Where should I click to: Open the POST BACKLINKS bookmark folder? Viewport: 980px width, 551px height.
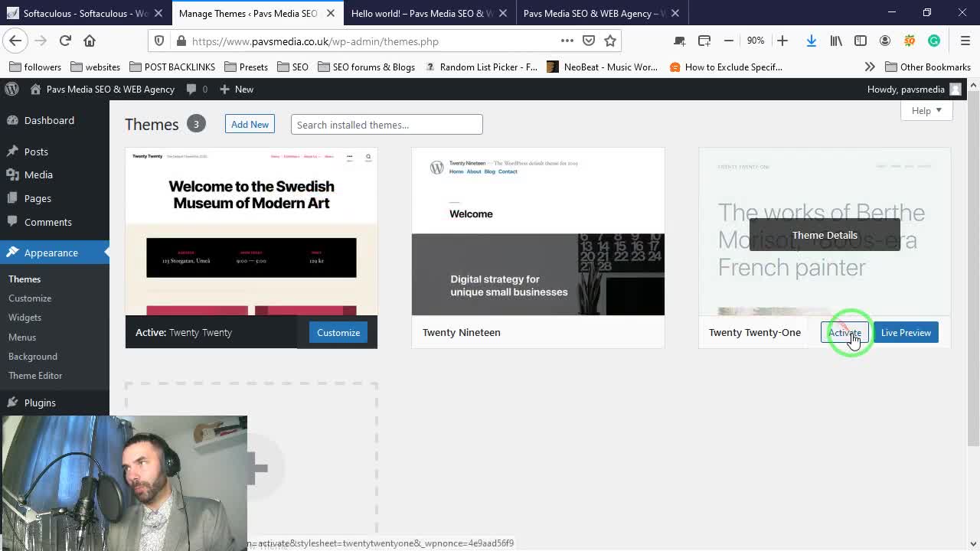tap(172, 67)
